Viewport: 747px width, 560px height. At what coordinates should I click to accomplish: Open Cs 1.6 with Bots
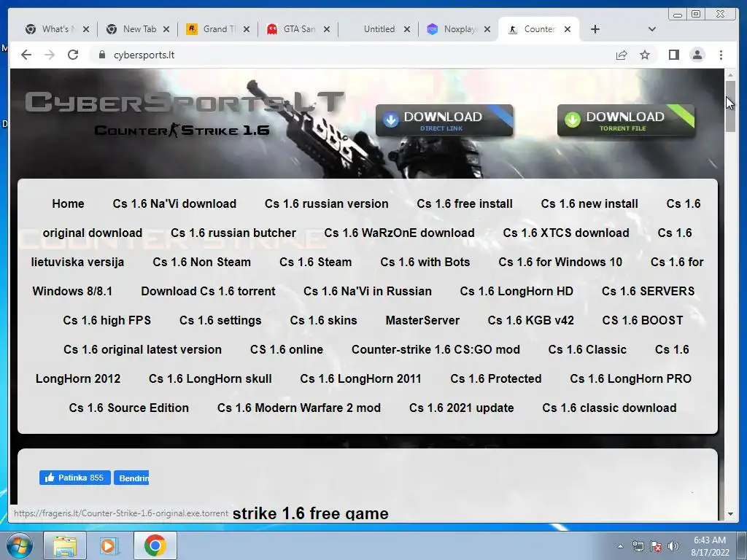click(x=425, y=262)
